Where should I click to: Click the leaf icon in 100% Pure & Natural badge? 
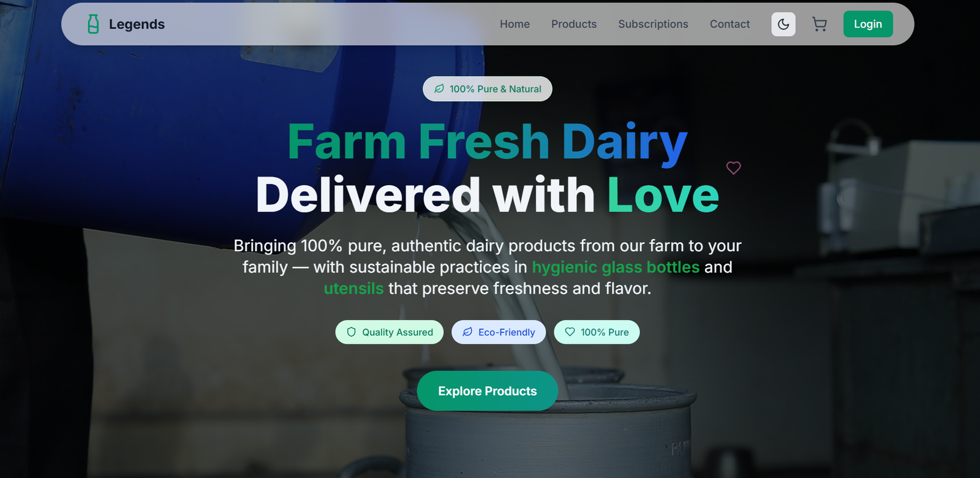coord(439,89)
